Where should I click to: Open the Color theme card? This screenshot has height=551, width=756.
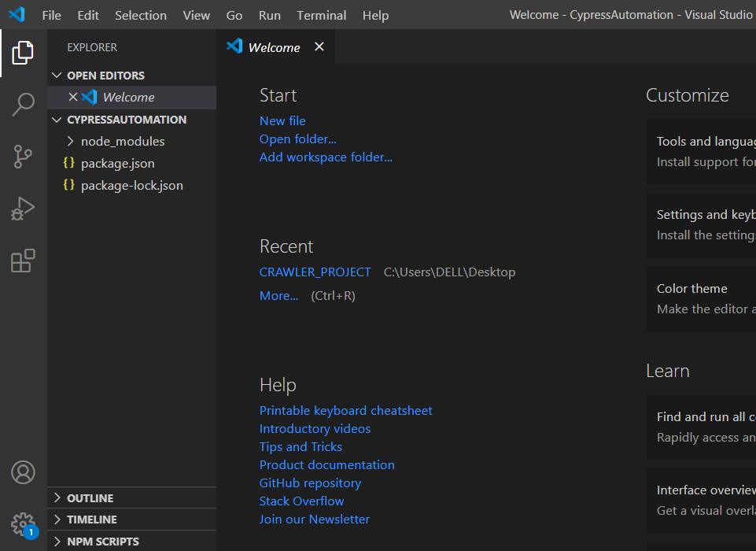tap(701, 298)
